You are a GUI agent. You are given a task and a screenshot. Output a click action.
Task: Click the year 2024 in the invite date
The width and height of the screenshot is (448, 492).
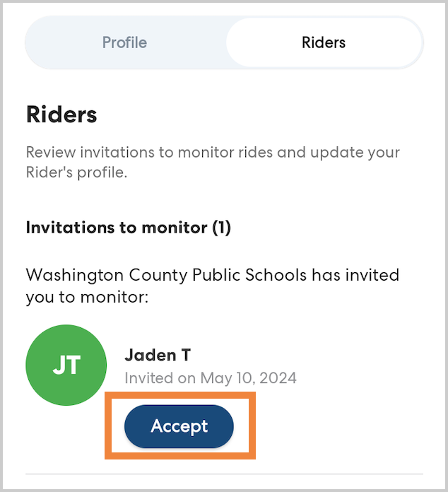[x=279, y=377]
